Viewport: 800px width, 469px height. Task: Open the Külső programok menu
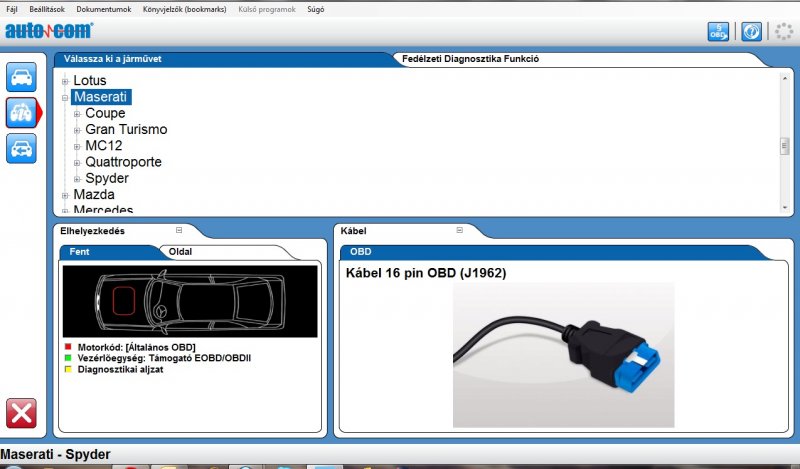(267, 9)
